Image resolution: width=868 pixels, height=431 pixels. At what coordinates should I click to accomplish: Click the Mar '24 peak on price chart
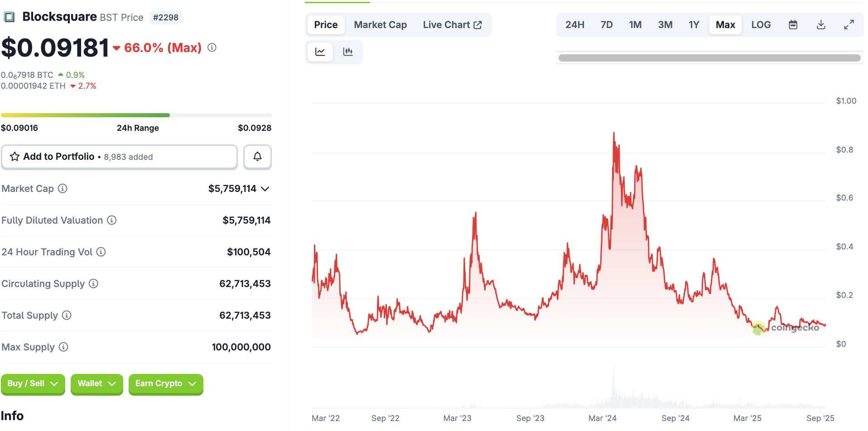click(614, 133)
